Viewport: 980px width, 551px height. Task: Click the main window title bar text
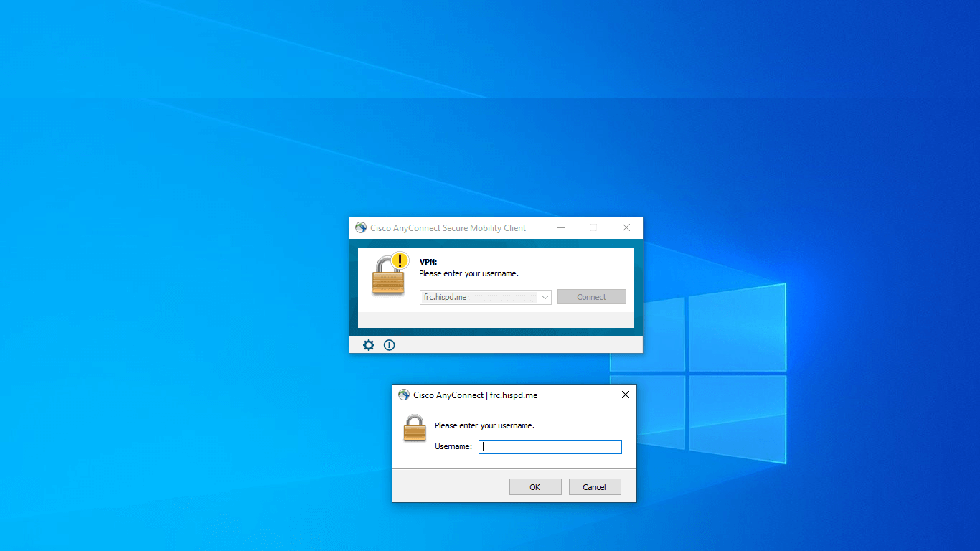(448, 228)
